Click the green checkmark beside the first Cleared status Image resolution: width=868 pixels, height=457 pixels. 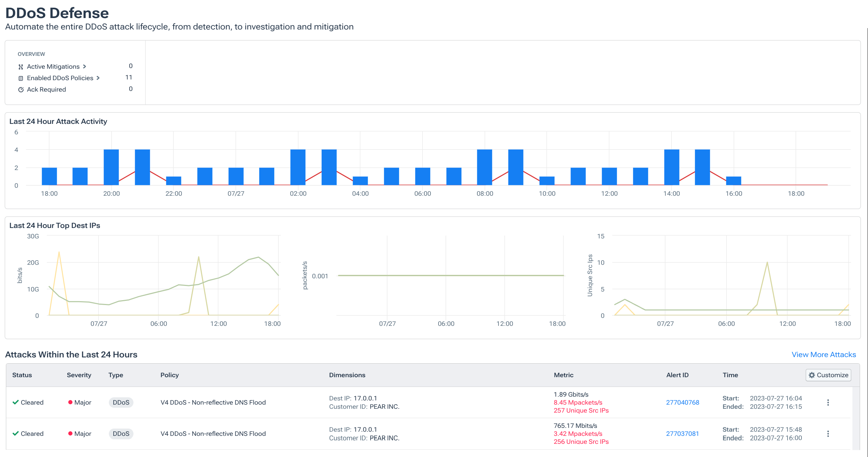tap(15, 402)
